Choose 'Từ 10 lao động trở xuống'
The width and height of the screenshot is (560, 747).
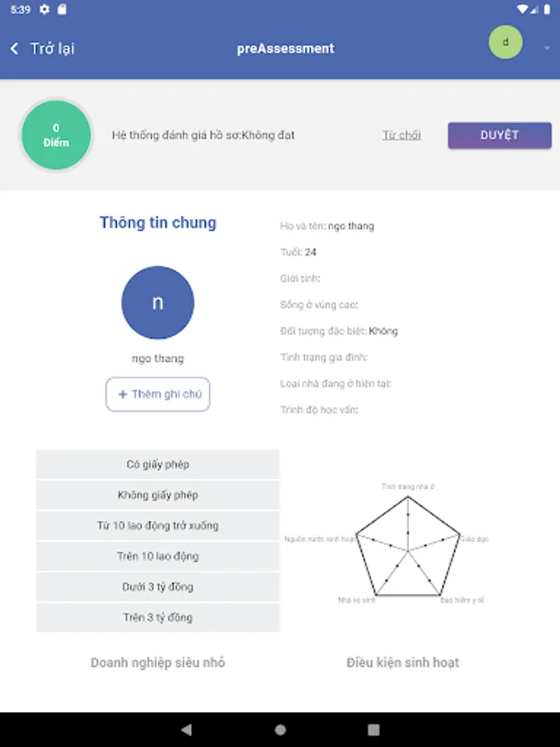tap(158, 526)
